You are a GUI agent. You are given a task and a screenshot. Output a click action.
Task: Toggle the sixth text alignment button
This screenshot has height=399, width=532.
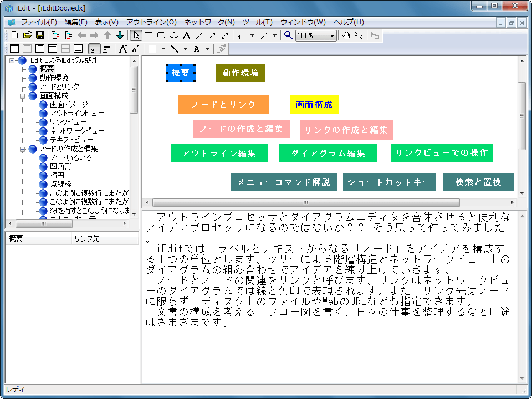tap(78, 49)
